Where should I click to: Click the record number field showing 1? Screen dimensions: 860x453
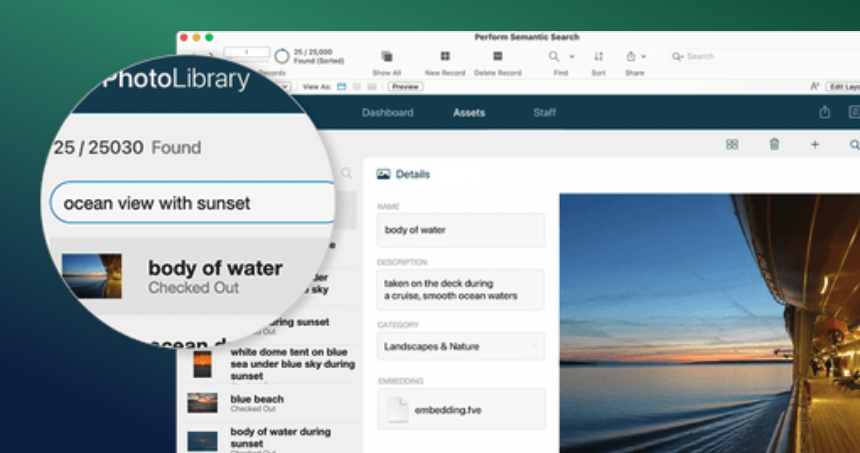pyautogui.click(x=246, y=52)
